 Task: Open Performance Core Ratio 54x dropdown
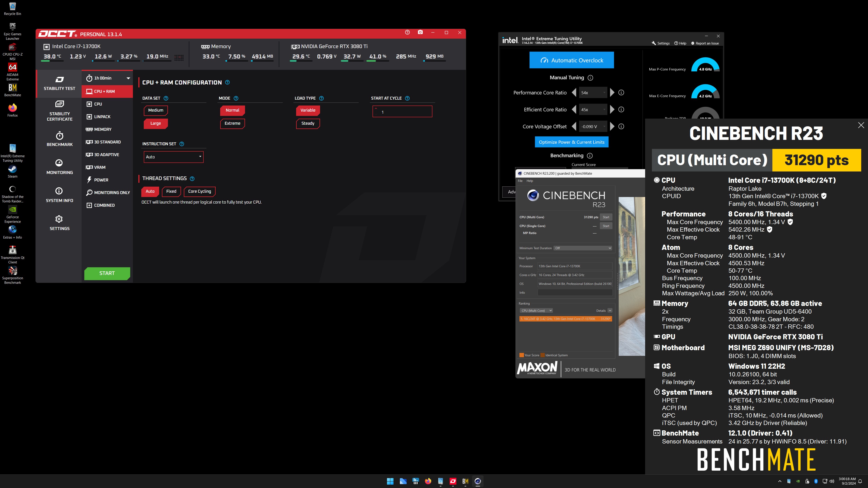click(593, 93)
